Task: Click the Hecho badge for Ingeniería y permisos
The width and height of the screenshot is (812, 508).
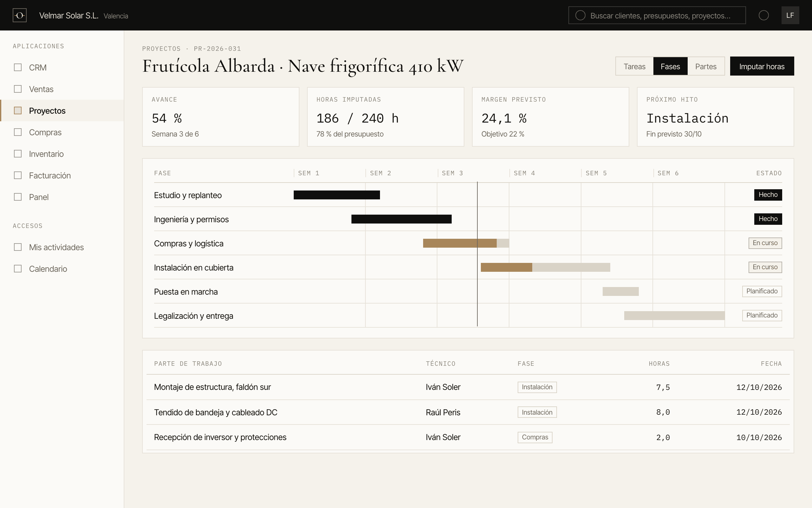Action: click(768, 219)
